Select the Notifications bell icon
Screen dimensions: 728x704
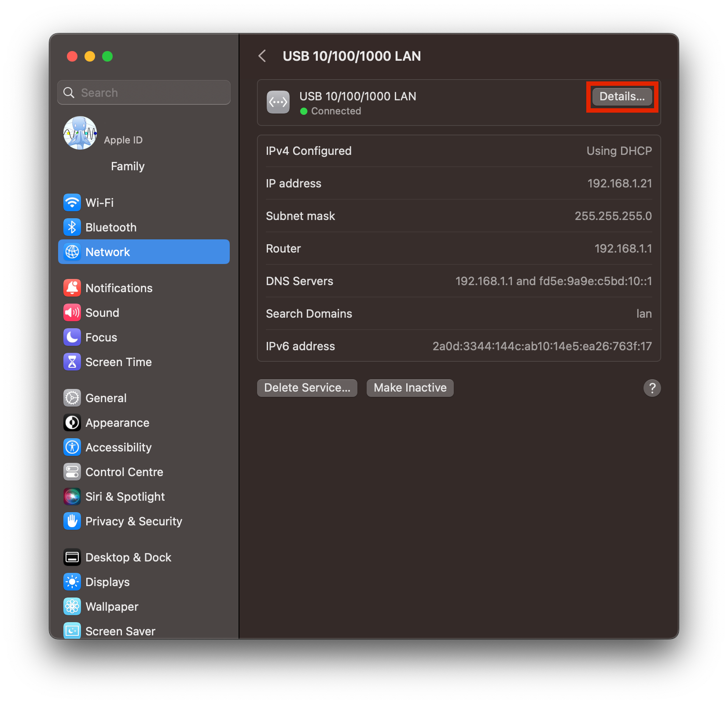pyautogui.click(x=72, y=288)
